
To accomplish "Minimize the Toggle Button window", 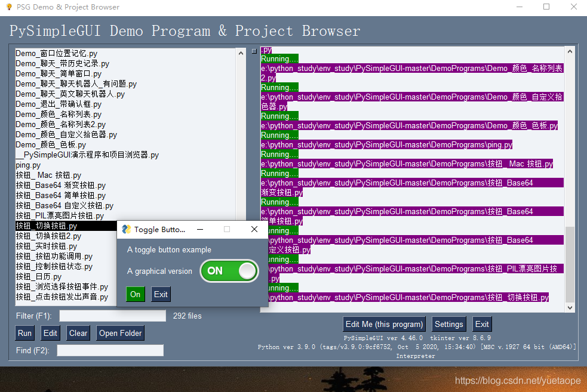I will point(200,229).
